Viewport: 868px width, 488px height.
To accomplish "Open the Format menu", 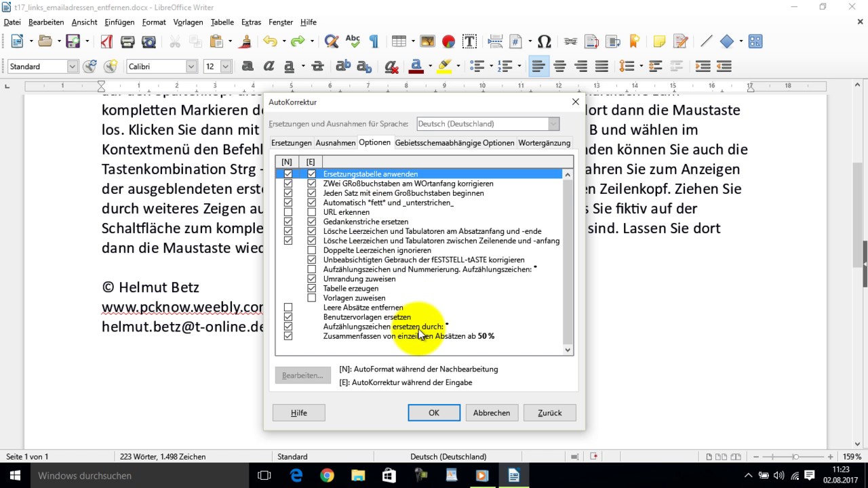I will pyautogui.click(x=154, y=22).
